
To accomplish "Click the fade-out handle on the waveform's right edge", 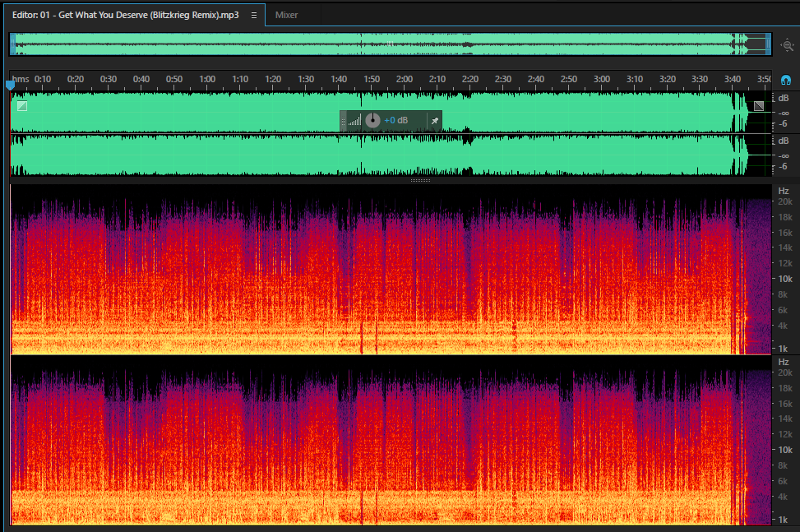I will pyautogui.click(x=759, y=105).
